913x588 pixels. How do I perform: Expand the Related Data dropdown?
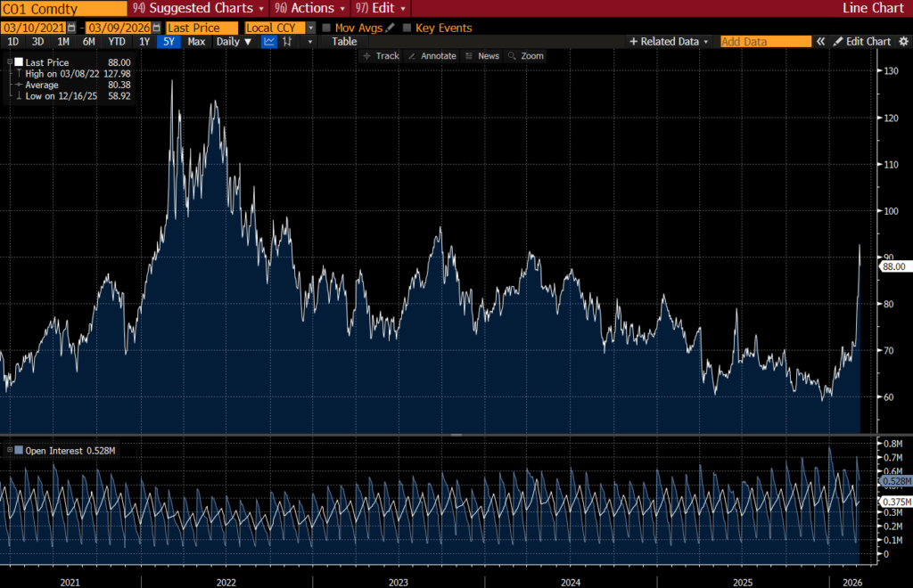670,42
